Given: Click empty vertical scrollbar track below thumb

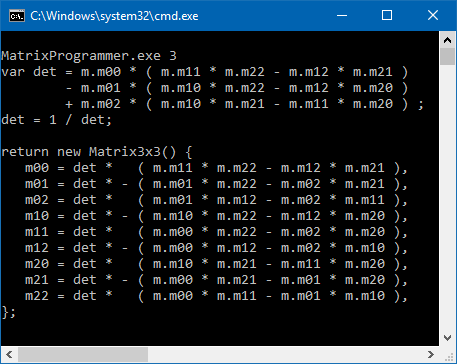Looking at the screenshot, I should click(447, 197).
